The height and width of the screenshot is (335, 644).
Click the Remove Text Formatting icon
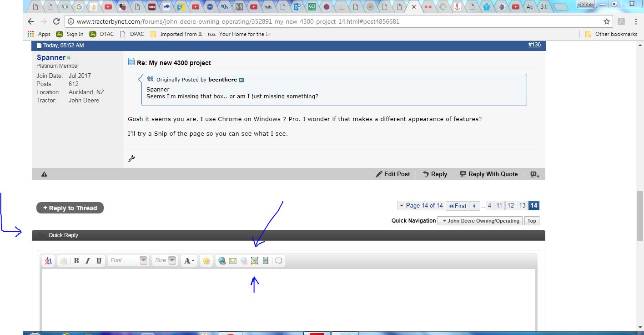tap(48, 261)
